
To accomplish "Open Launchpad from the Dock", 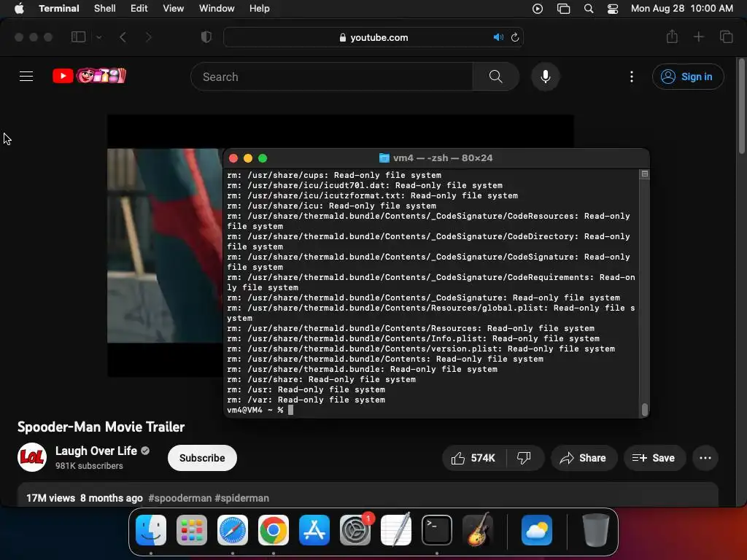I will click(x=192, y=530).
